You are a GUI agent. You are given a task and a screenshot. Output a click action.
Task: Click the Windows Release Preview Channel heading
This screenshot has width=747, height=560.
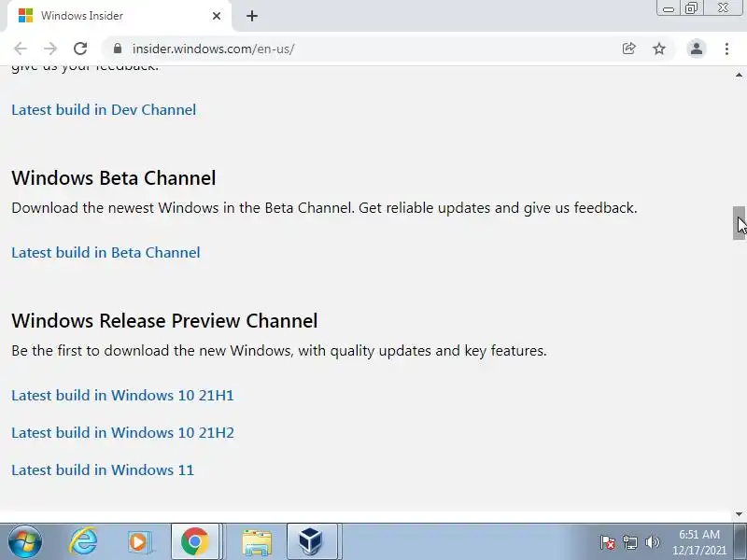coord(164,321)
